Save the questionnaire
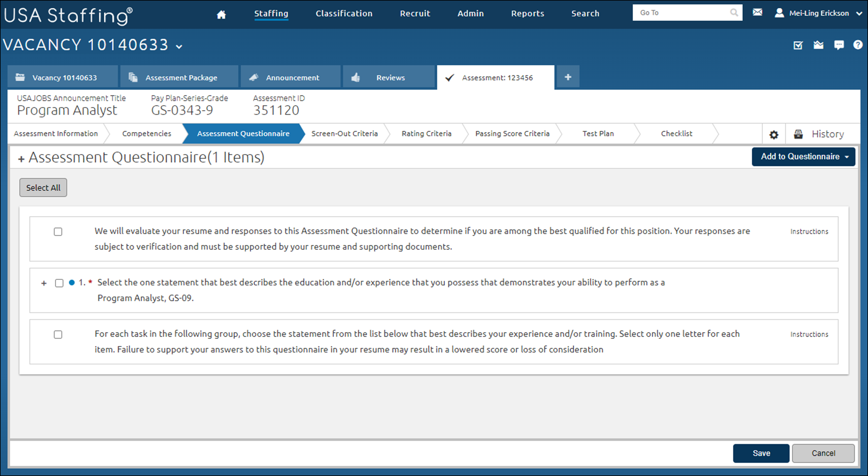This screenshot has width=868, height=476. [x=761, y=453]
